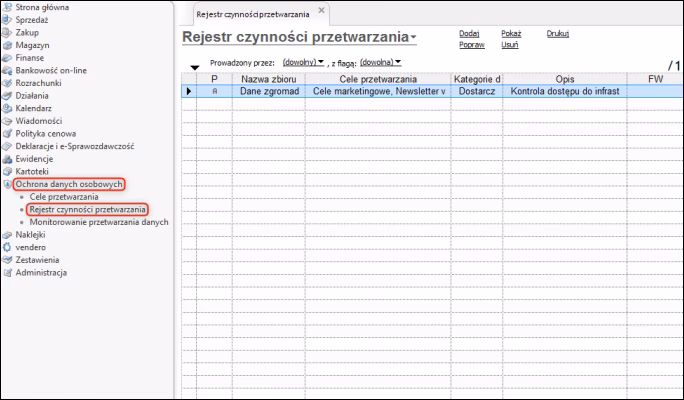Click the Kartoteki module icon
The height and width of the screenshot is (400, 684).
tap(7, 172)
